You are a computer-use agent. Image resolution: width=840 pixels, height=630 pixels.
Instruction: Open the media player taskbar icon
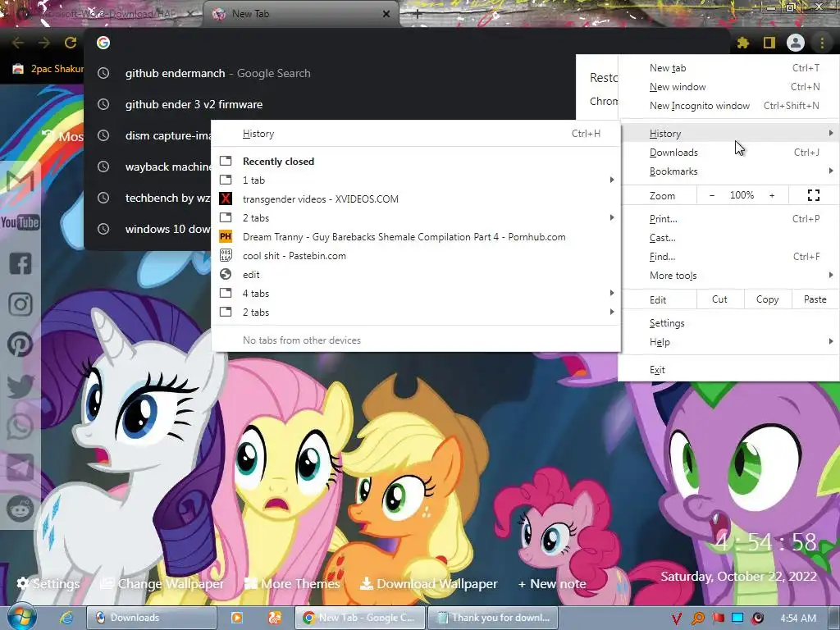click(x=237, y=618)
